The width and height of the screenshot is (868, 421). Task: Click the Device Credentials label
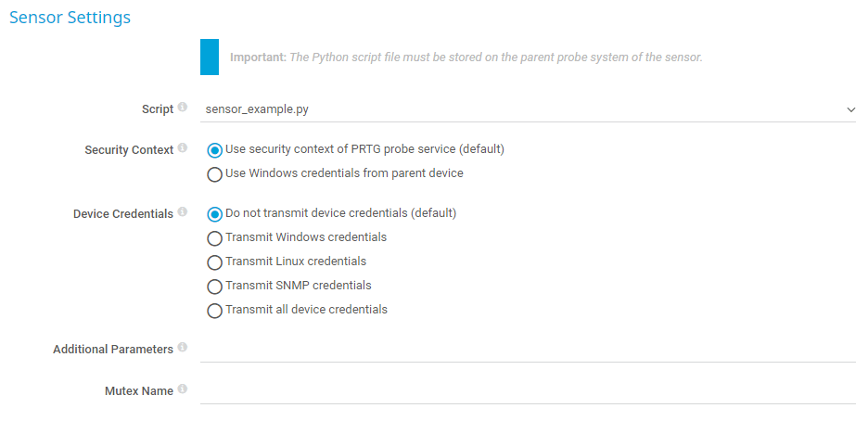coord(122,213)
